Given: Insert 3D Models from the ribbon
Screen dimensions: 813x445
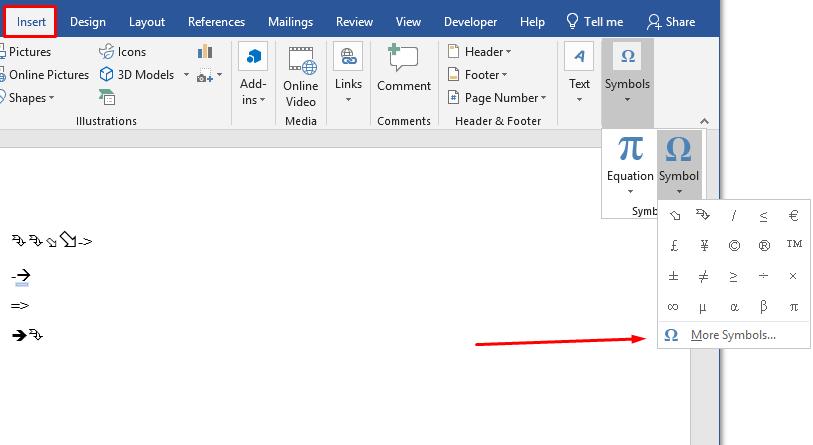Looking at the screenshot, I should pyautogui.click(x=138, y=75).
